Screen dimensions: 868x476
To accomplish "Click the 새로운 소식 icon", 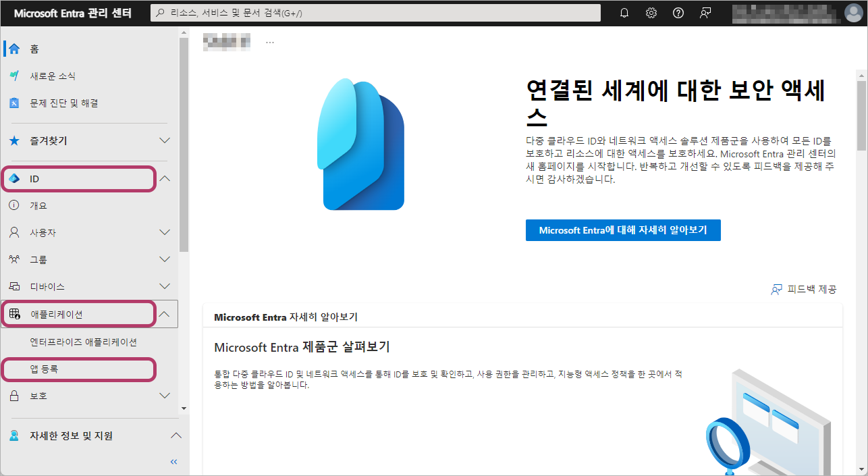I will pos(14,76).
